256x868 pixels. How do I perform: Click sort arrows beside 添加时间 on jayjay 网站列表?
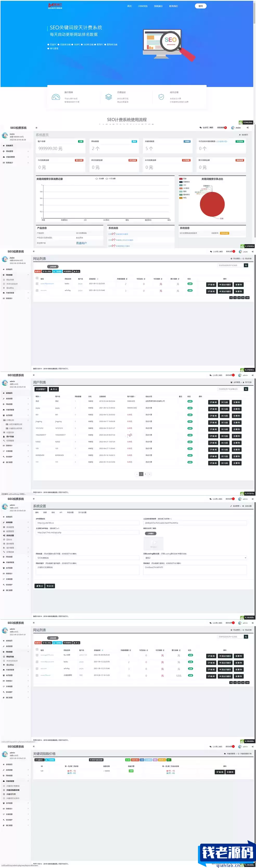[98, 279]
